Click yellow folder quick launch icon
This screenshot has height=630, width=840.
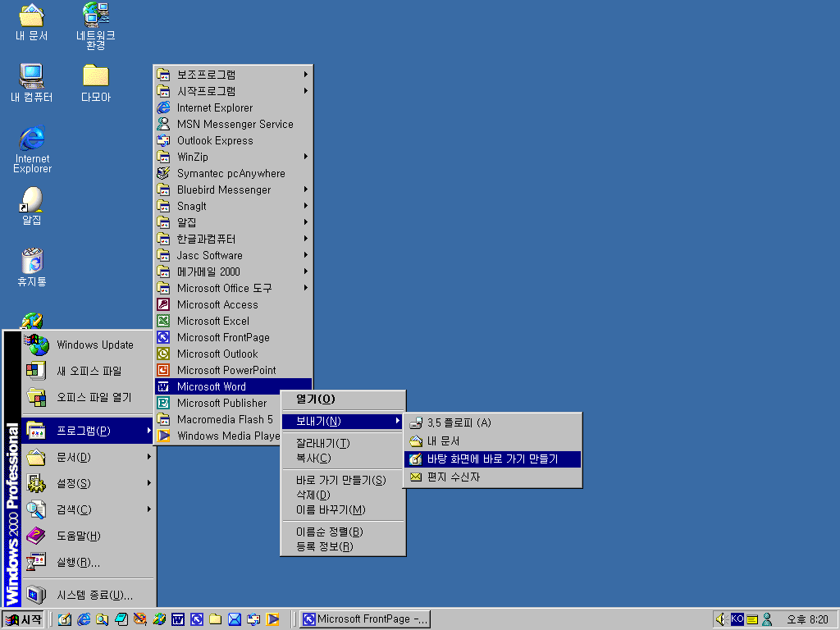point(216,619)
